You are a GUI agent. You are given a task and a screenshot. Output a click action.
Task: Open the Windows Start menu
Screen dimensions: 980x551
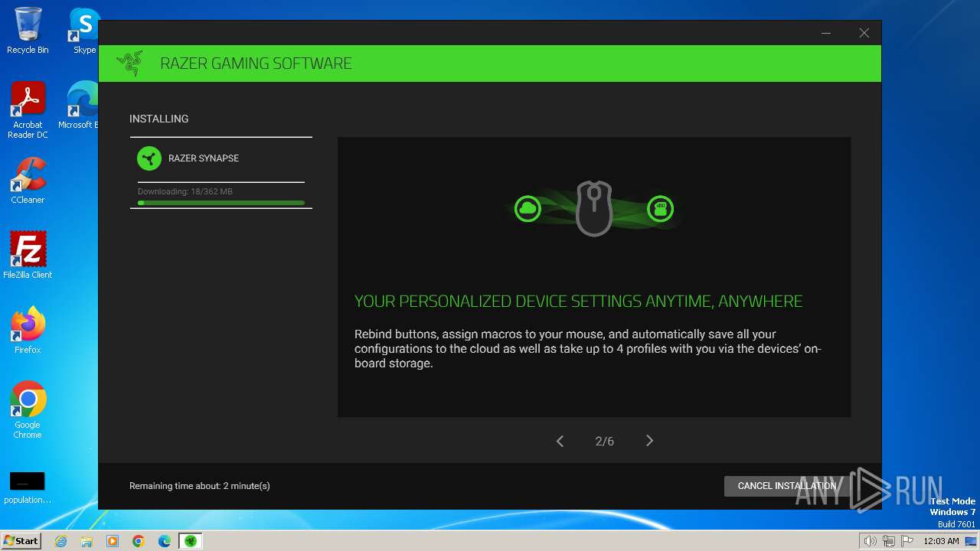pyautogui.click(x=21, y=540)
